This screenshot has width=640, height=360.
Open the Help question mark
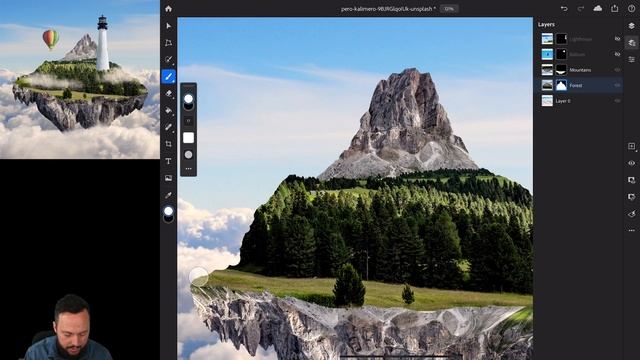pos(631,9)
